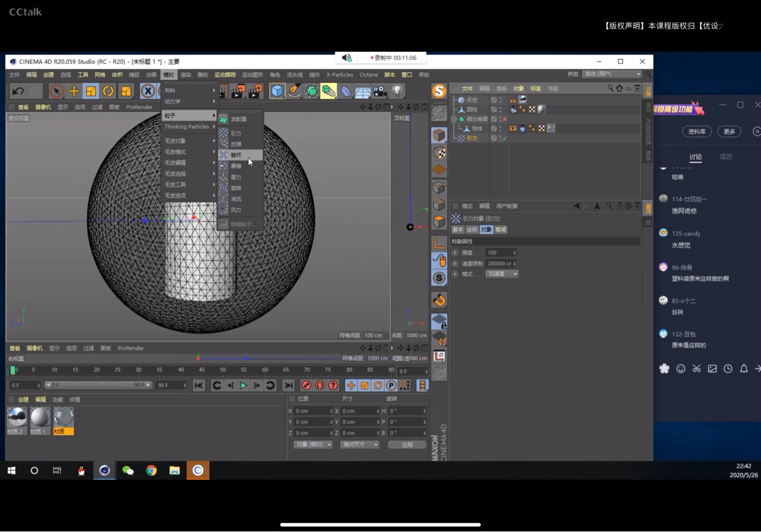The width and height of the screenshot is (761, 532).
Task: Choose 破坏 in the particle submenu
Action: 236,155
